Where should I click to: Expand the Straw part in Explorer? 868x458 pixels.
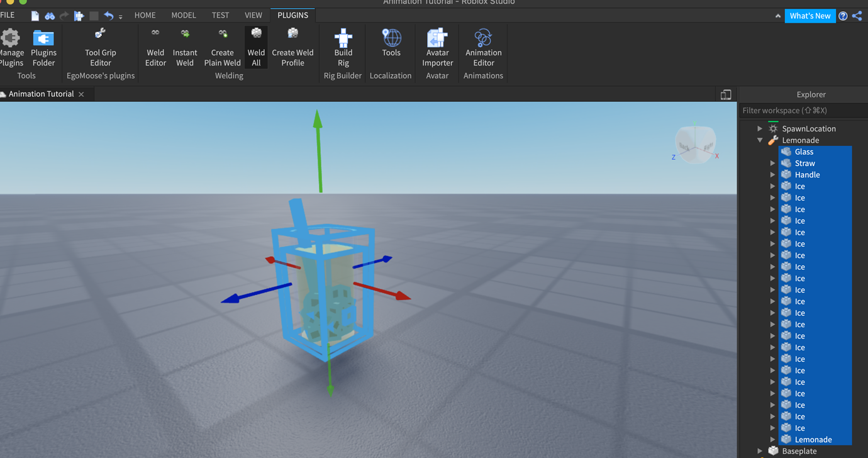tap(772, 163)
